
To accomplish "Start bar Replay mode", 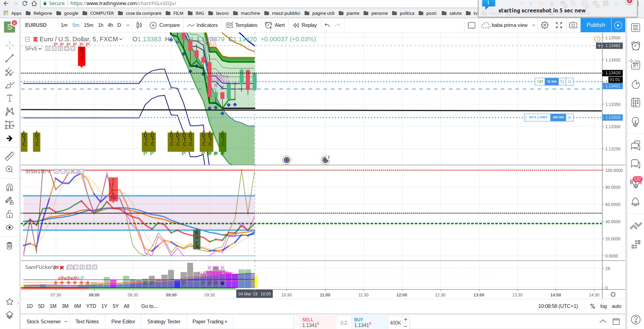I will pos(305,25).
